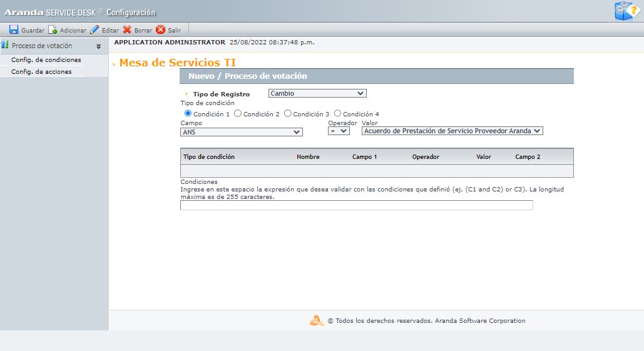Click the Nombre column header
Screen dimensions: 644x351
click(308, 157)
